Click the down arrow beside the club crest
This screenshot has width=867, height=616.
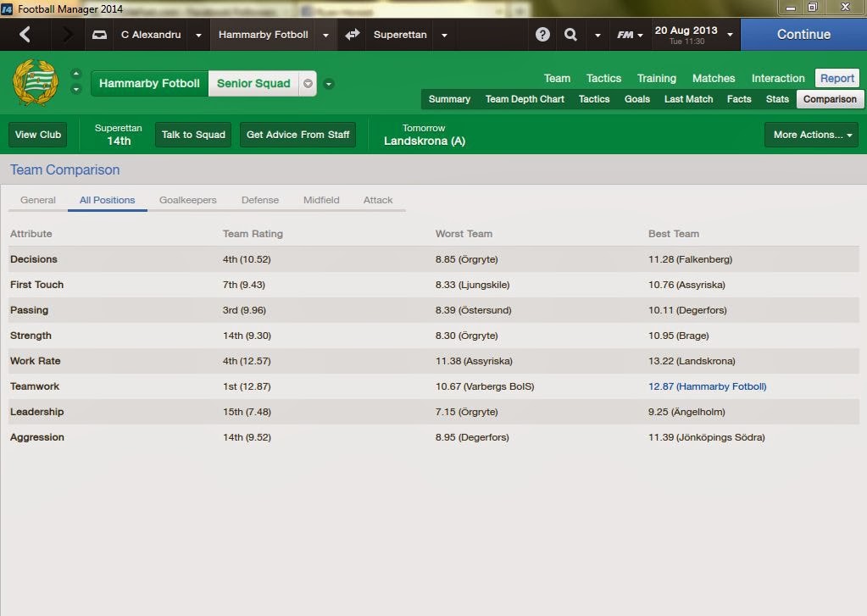pos(76,89)
